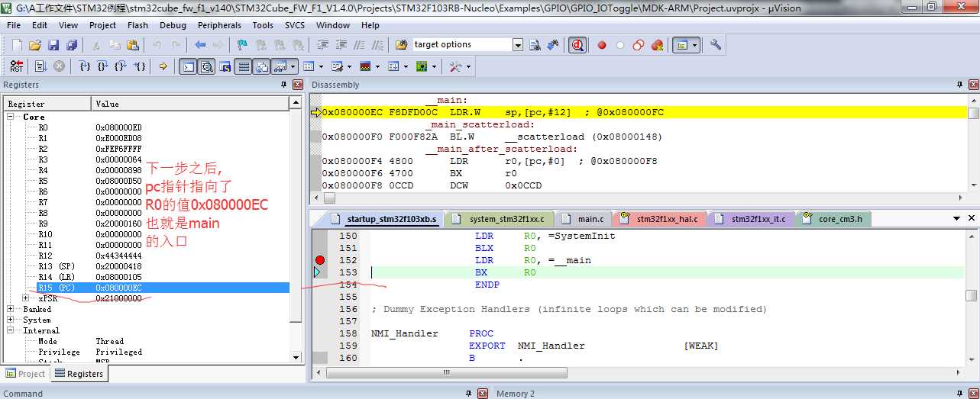Click the Step Over icon
This screenshot has width=980, height=399.
click(x=103, y=66)
